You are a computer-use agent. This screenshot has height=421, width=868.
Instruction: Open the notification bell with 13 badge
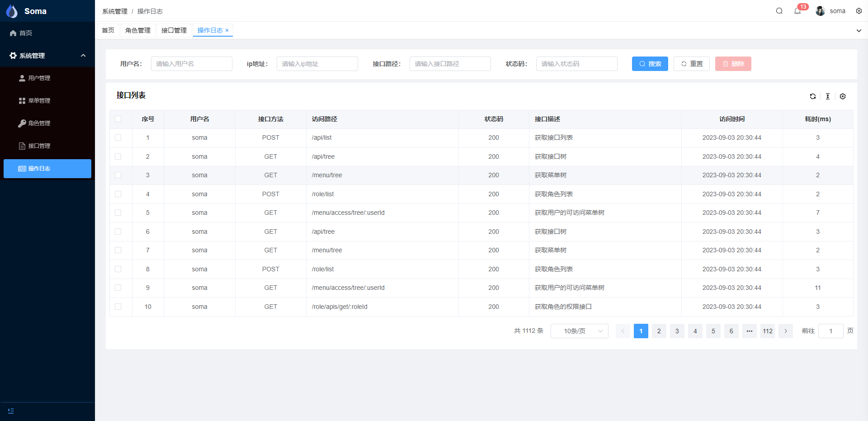797,11
